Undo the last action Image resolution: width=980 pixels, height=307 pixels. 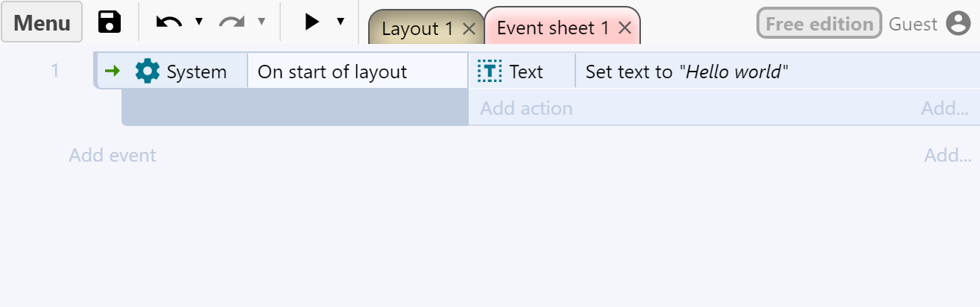(169, 22)
